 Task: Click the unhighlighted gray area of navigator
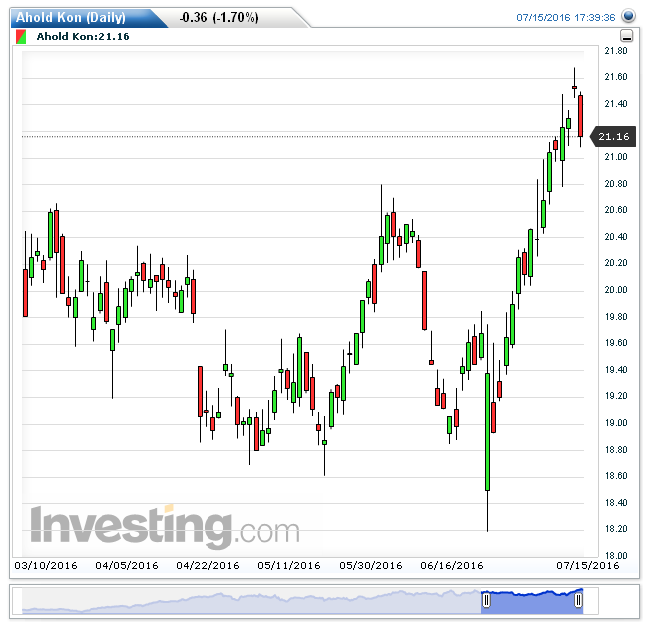(x=251, y=601)
